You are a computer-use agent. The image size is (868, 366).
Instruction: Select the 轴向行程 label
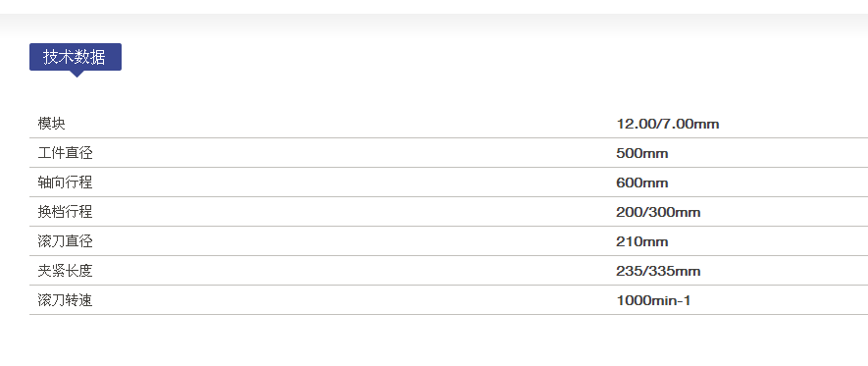click(66, 183)
